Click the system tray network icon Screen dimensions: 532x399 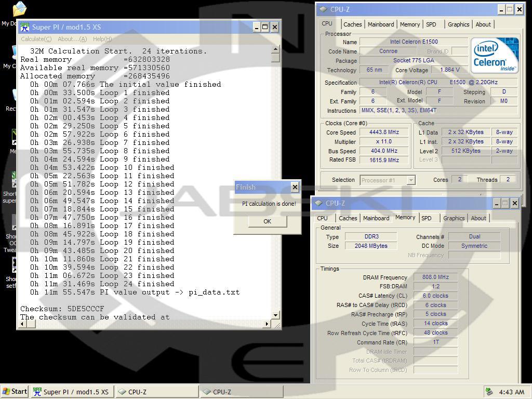coord(489,392)
